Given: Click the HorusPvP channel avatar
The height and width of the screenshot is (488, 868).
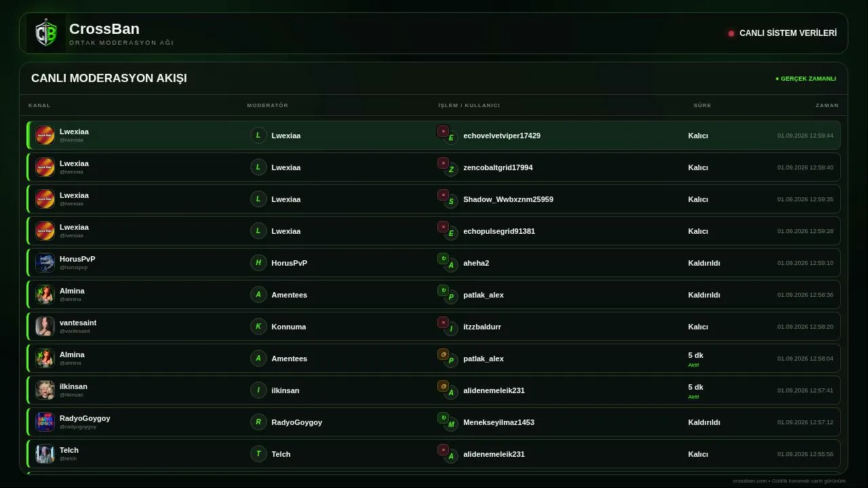Looking at the screenshot, I should (45, 262).
